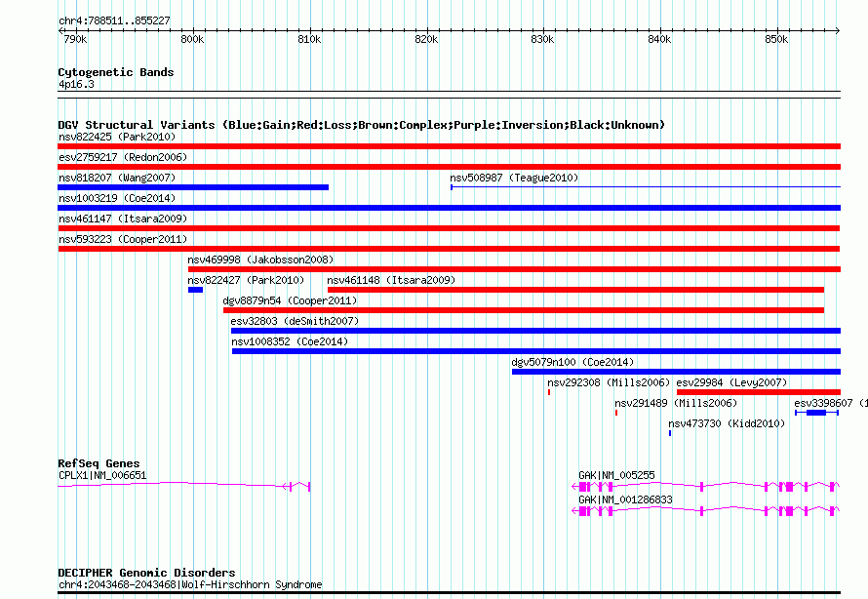Select the esv29984 (Levy2007) label text

point(731,382)
